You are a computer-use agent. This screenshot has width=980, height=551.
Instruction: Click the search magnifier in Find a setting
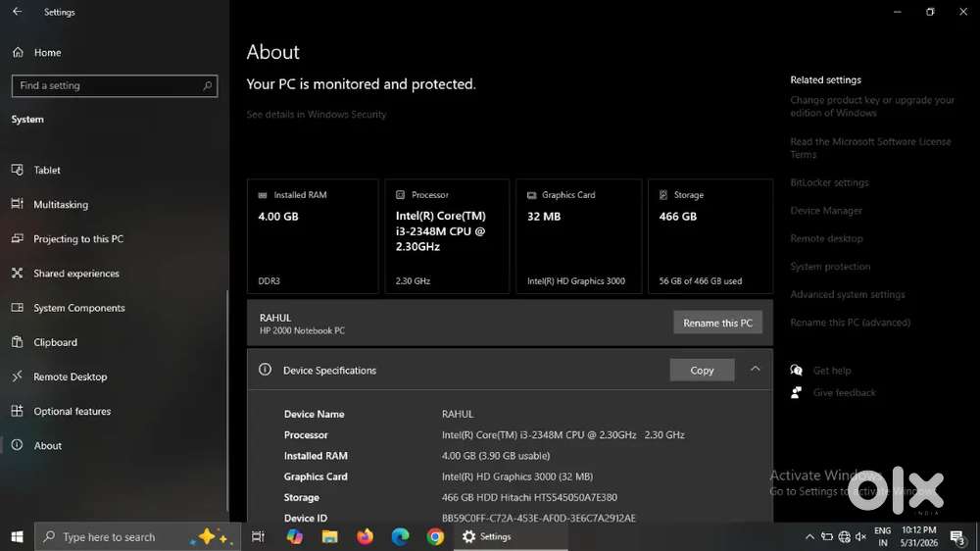pos(208,85)
